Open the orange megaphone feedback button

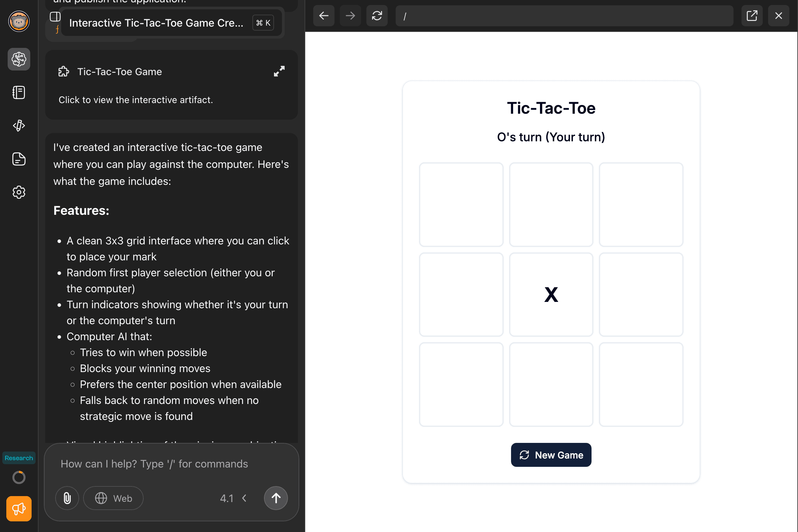pyautogui.click(x=19, y=509)
